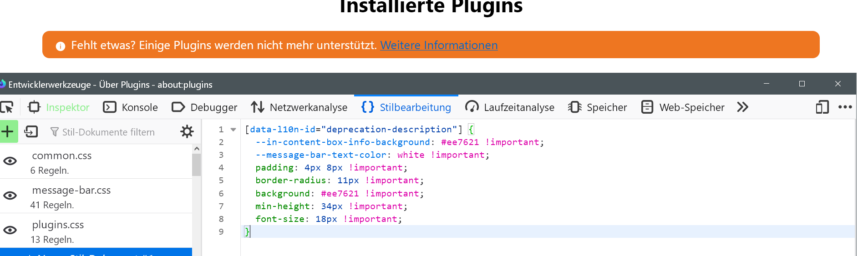Create a new style sheet with plus button
This screenshot has height=256, width=868.
[x=8, y=132]
